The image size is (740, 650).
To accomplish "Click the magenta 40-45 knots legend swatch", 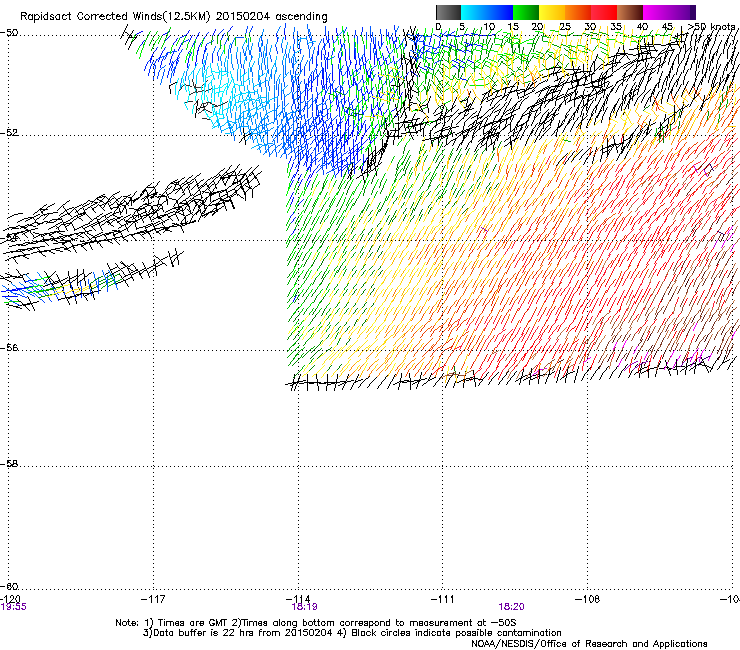I will [656, 12].
